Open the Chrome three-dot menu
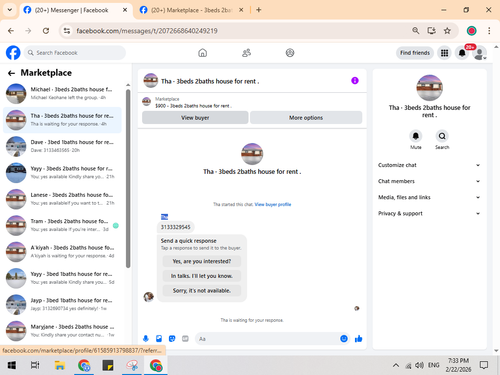Viewport: 500px width, 375px height. pyautogui.click(x=489, y=31)
